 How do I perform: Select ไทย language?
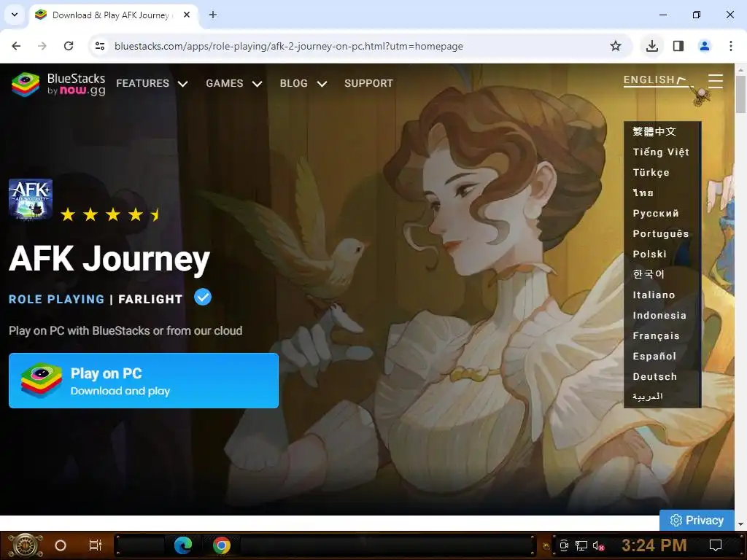(643, 192)
